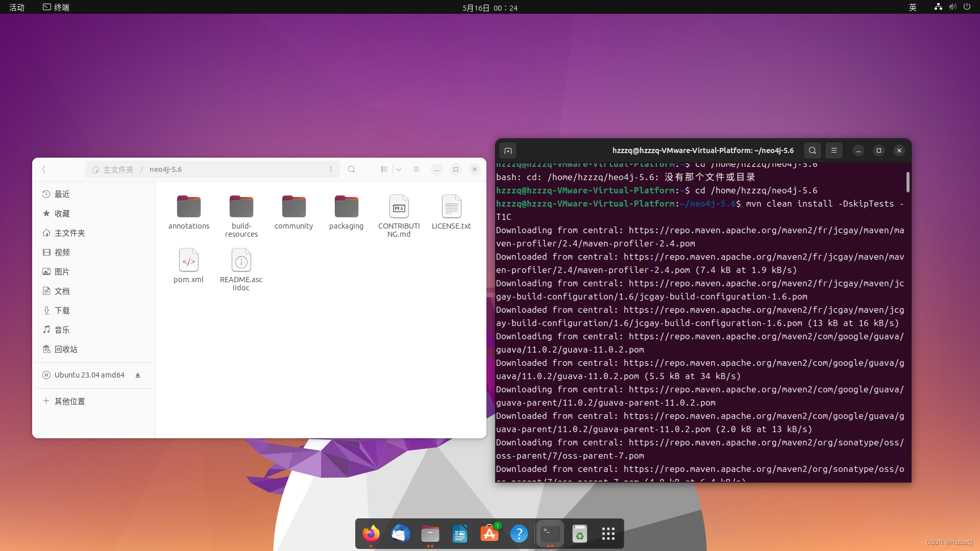Screen dimensions: 980x551
Task: Click the file manager search icon
Action: [x=352, y=169]
